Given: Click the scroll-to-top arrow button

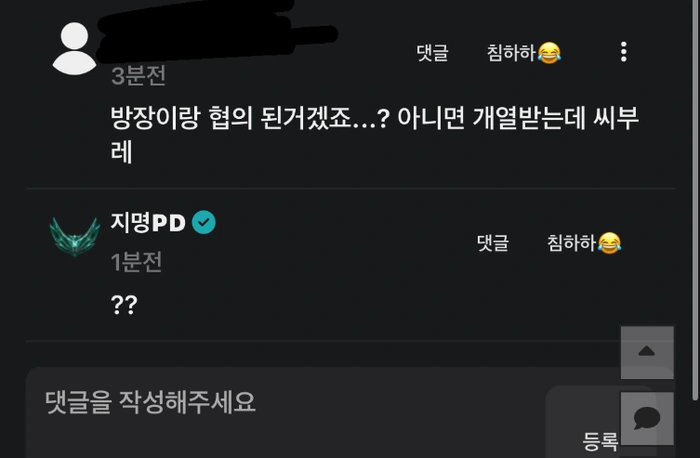Looking at the screenshot, I should [x=647, y=352].
